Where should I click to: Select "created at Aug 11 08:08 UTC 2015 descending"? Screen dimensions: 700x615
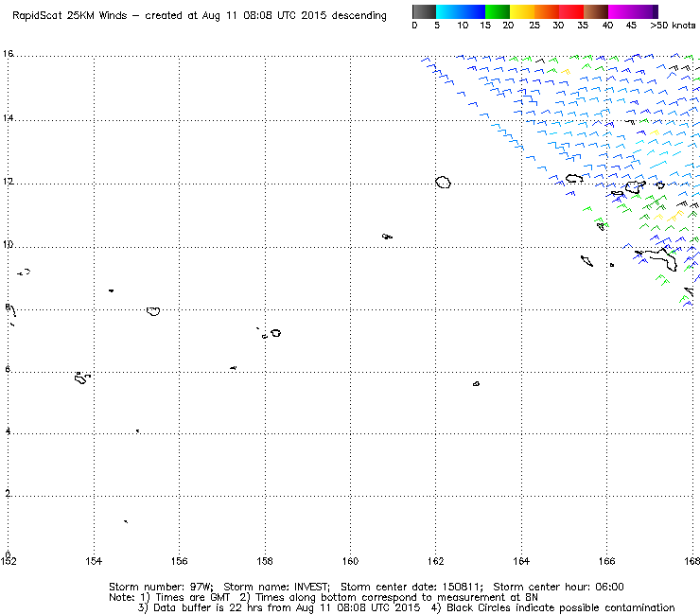pyautogui.click(x=266, y=15)
